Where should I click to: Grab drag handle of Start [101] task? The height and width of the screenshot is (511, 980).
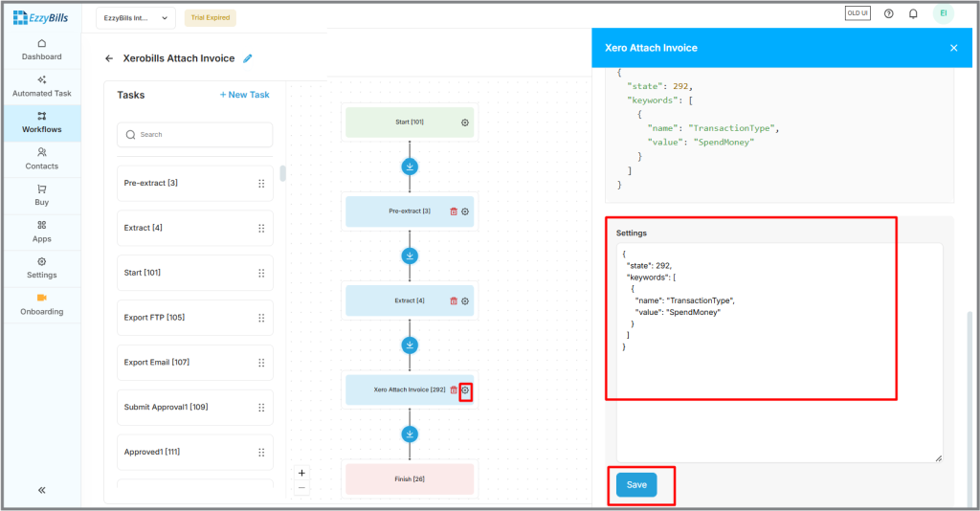(261, 274)
